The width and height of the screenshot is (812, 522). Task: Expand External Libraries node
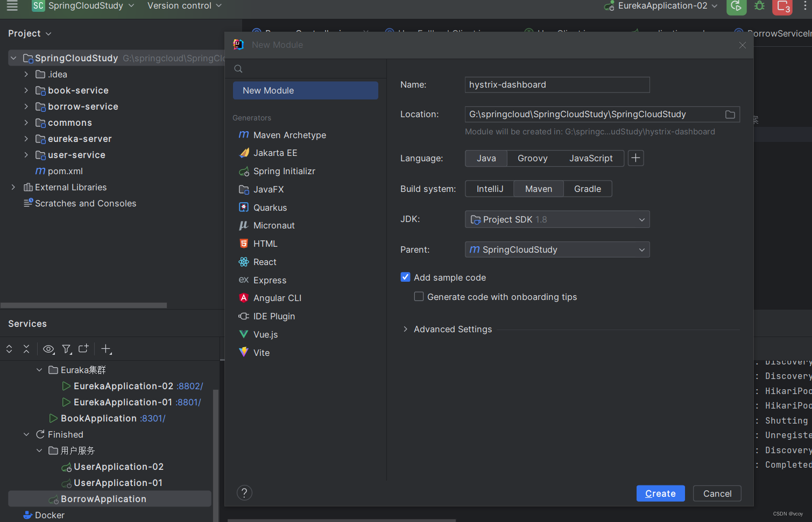[x=13, y=187]
